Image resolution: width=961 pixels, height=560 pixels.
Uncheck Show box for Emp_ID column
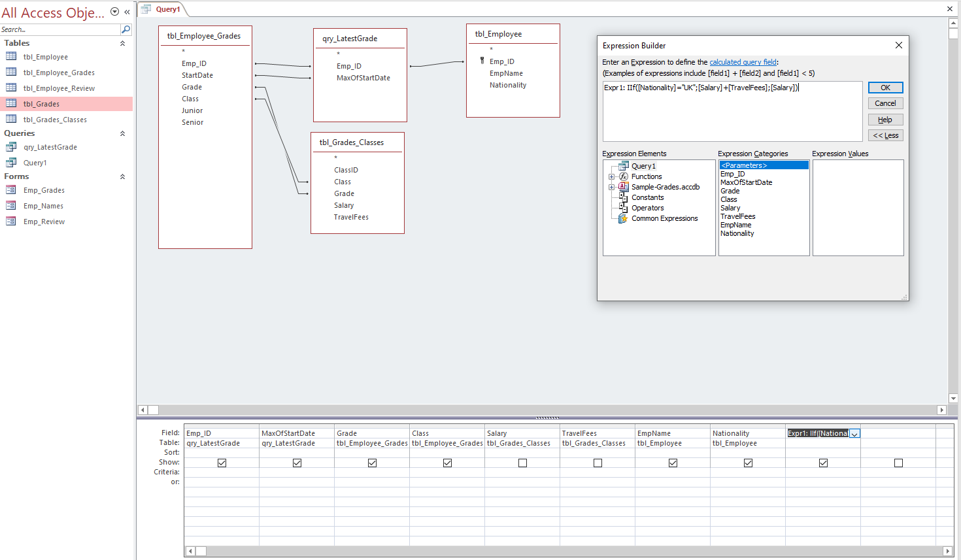pyautogui.click(x=222, y=463)
